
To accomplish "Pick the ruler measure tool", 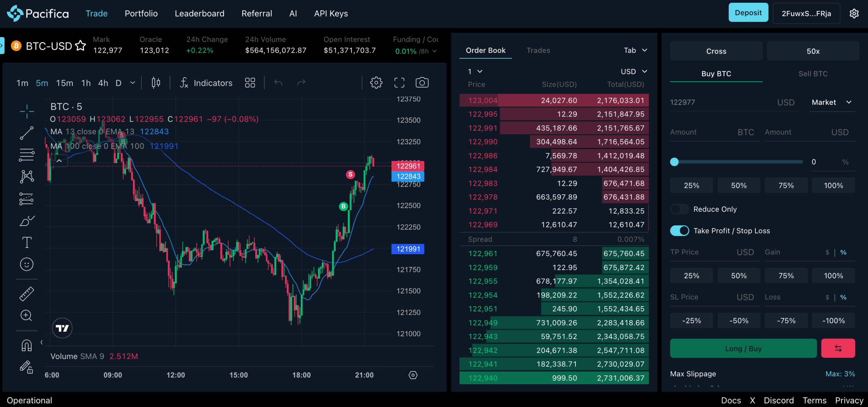I will click(26, 294).
